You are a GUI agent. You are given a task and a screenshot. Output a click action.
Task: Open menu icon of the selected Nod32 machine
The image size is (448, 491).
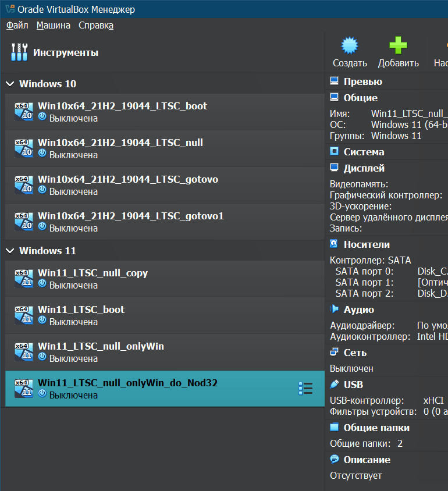(x=305, y=389)
